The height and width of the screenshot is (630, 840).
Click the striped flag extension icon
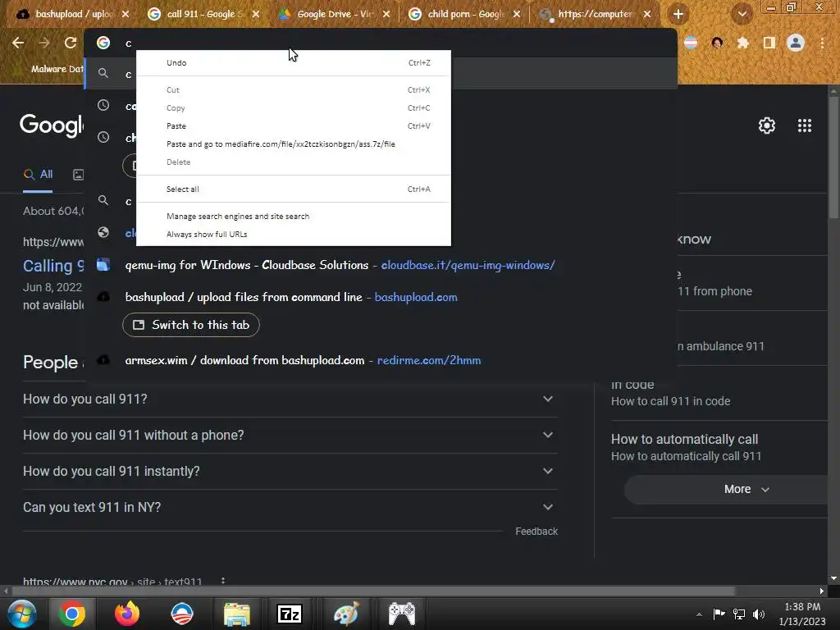pos(691,43)
